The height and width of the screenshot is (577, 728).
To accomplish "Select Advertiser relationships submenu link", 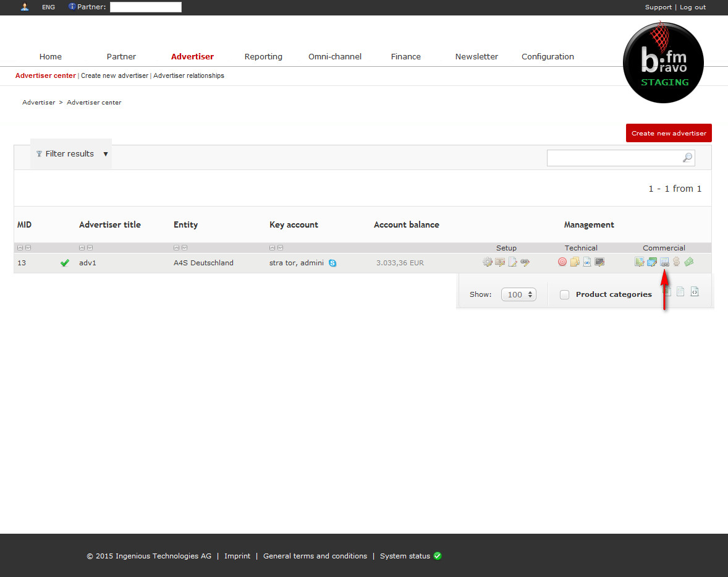I will (x=188, y=75).
